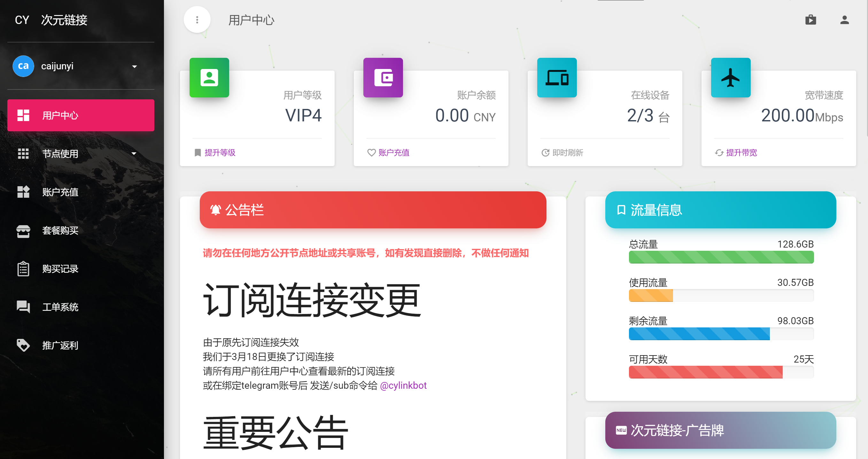
Task: Expand the caijunyi user dropdown arrow
Action: click(135, 66)
